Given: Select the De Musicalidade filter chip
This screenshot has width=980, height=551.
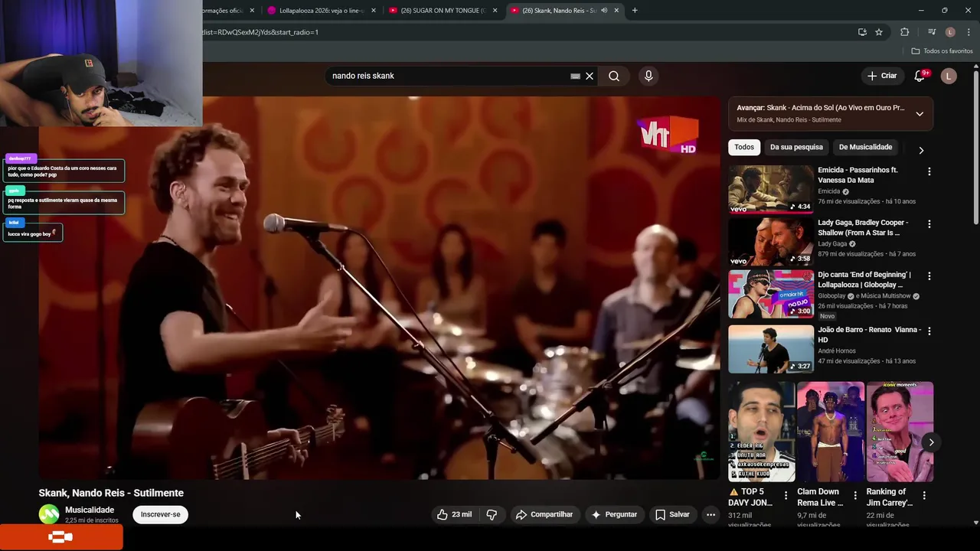Looking at the screenshot, I should click(865, 147).
